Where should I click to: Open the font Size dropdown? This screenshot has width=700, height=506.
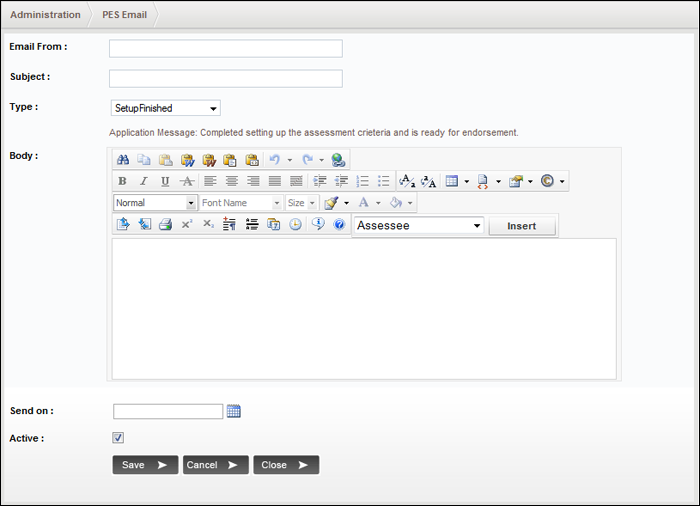tap(302, 203)
